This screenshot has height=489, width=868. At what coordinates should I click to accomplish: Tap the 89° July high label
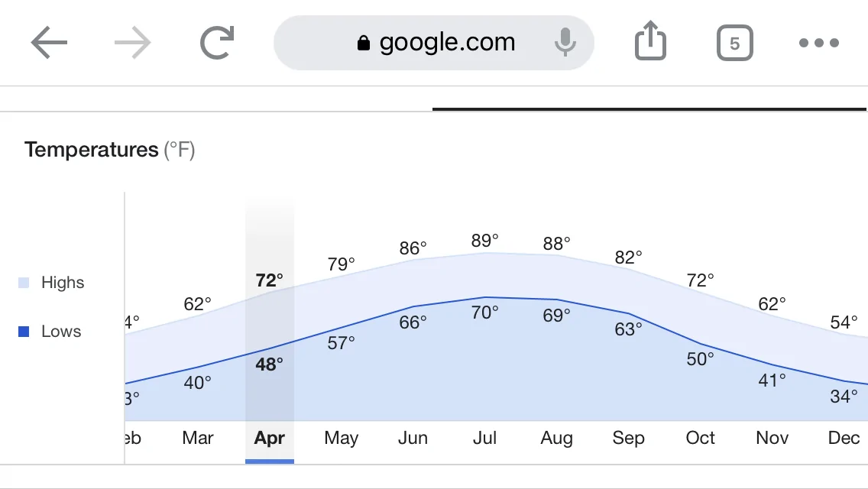tap(484, 241)
